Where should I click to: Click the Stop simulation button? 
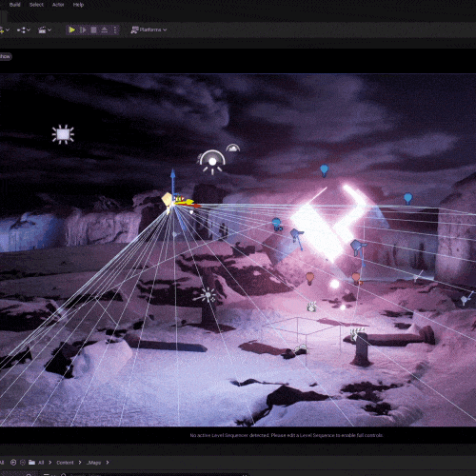click(x=93, y=30)
